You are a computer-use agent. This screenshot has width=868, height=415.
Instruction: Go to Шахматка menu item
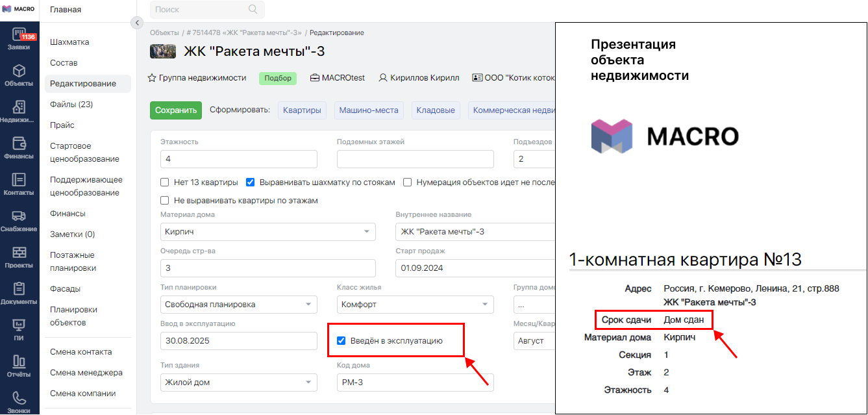(x=69, y=42)
